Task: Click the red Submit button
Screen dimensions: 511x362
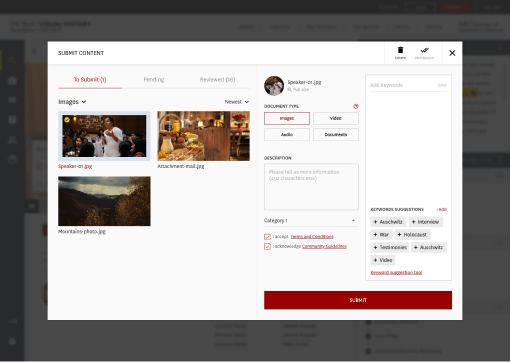Action: [358, 300]
